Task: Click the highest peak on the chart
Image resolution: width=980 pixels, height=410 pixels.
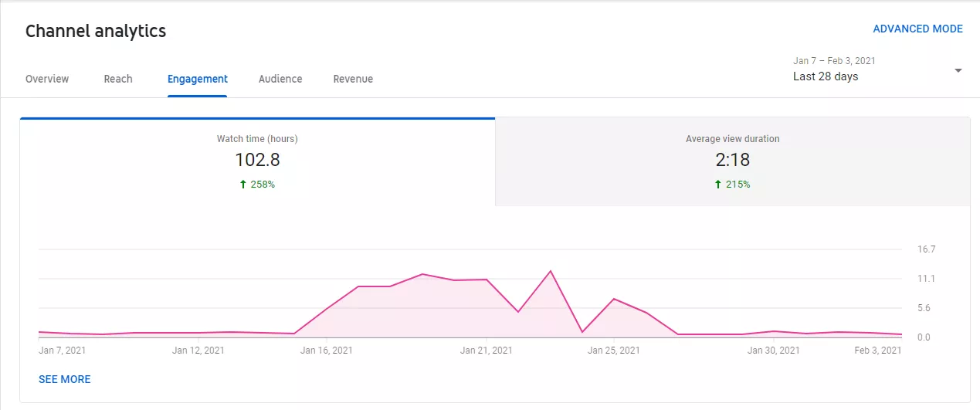Action: tap(550, 271)
